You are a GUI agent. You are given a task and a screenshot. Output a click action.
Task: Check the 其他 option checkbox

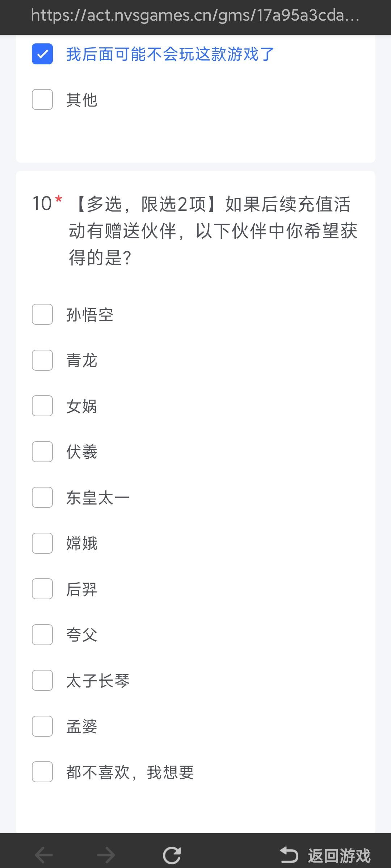pyautogui.click(x=42, y=99)
